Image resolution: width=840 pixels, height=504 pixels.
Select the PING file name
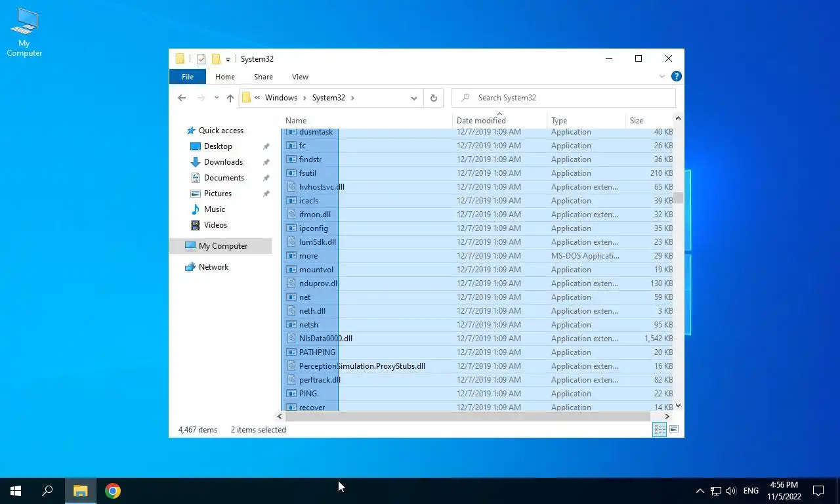click(308, 394)
